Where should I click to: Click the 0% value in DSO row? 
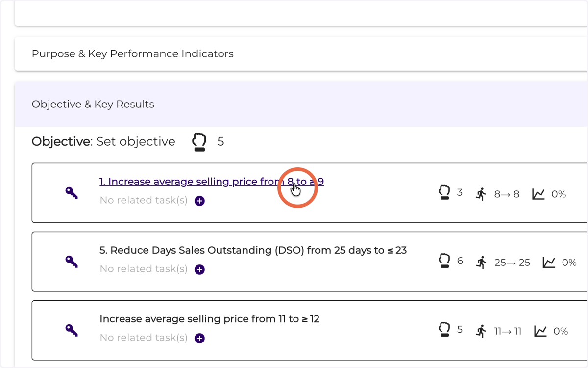[x=569, y=263]
